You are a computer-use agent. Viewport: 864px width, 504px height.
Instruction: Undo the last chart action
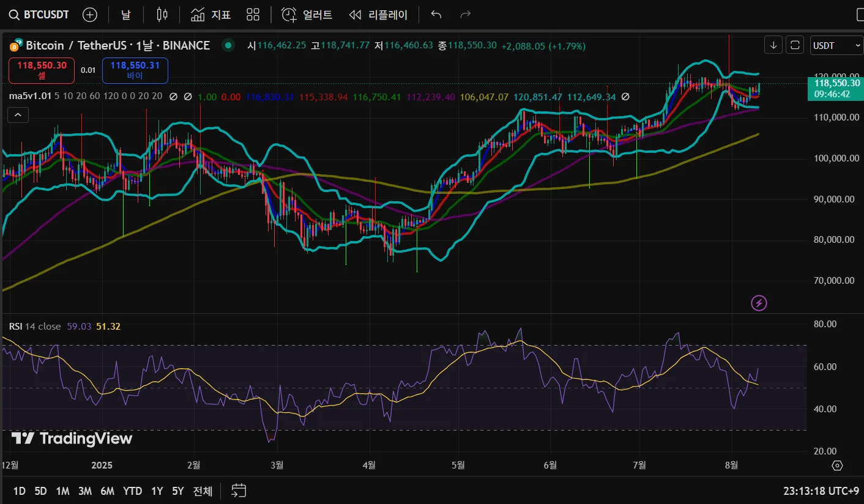[436, 15]
